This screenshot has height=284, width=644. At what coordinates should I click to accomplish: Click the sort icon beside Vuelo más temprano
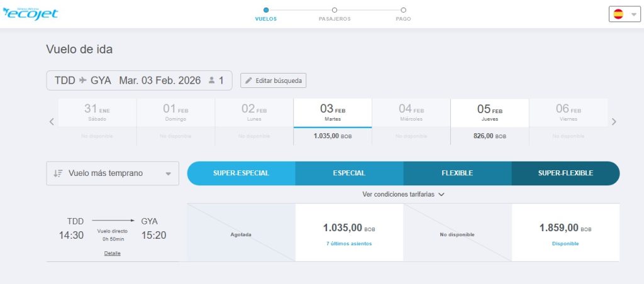point(58,173)
